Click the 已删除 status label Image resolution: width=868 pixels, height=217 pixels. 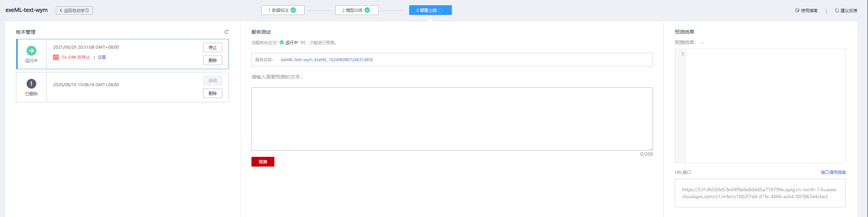(31, 94)
